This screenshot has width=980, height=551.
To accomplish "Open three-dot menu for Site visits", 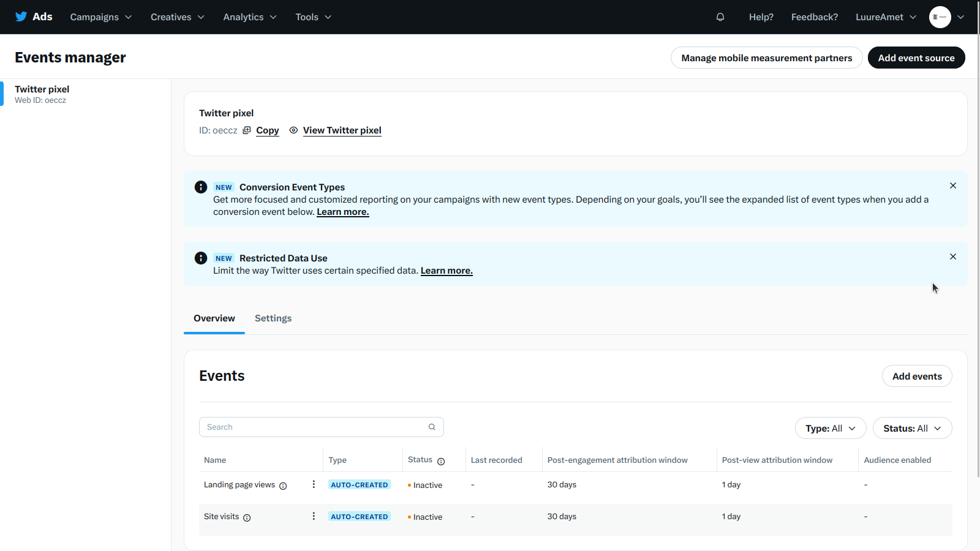I will point(314,516).
